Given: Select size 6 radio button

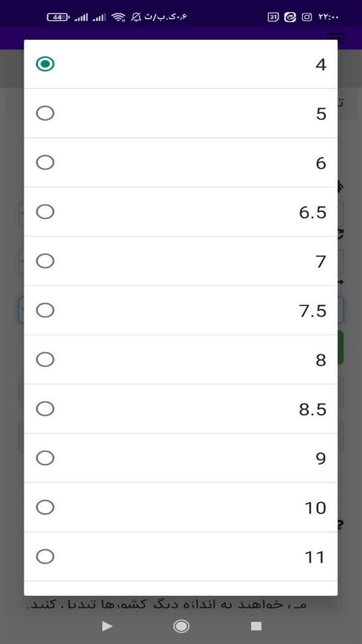Looking at the screenshot, I should 45,163.
